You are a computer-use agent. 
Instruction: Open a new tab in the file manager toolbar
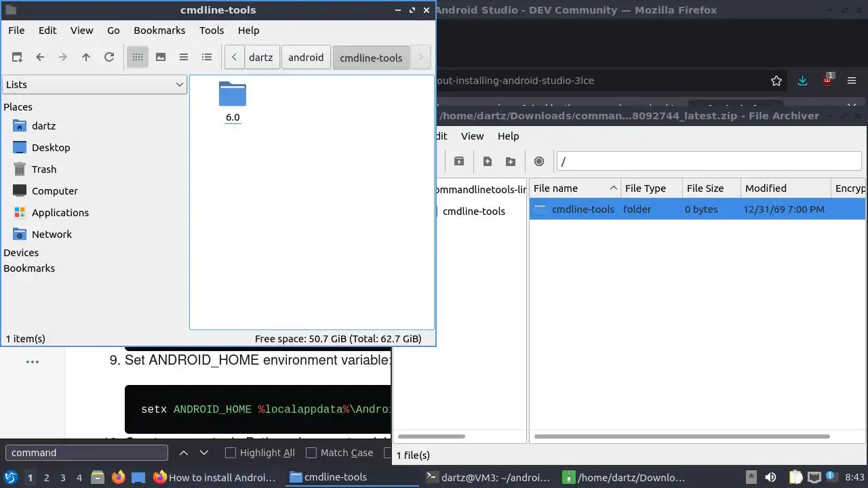point(17,58)
